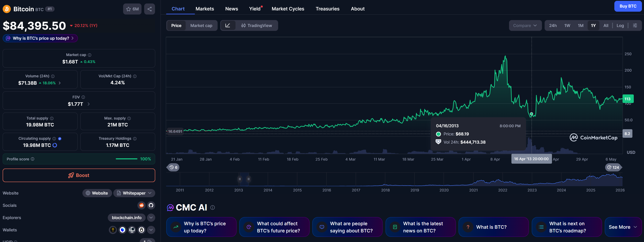Select the 1M time range
644x242 pixels.
[580, 26]
